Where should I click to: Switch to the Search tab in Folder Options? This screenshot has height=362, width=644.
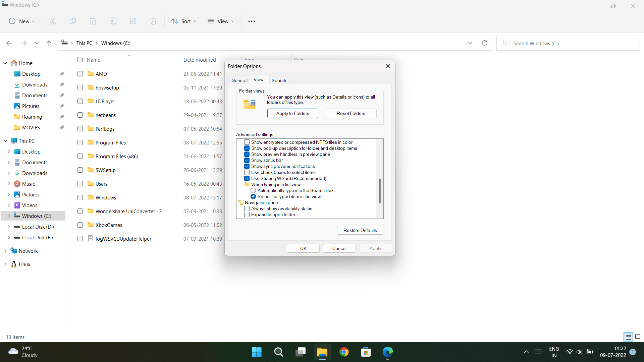(x=279, y=80)
